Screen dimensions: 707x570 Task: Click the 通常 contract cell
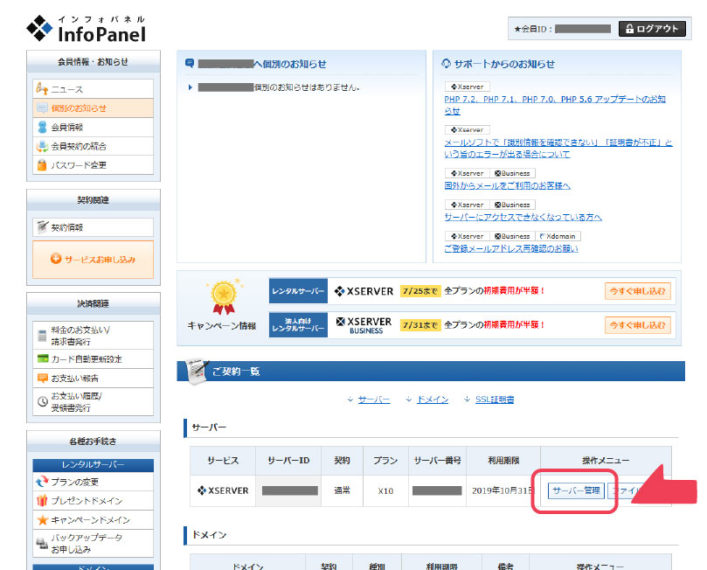point(342,491)
